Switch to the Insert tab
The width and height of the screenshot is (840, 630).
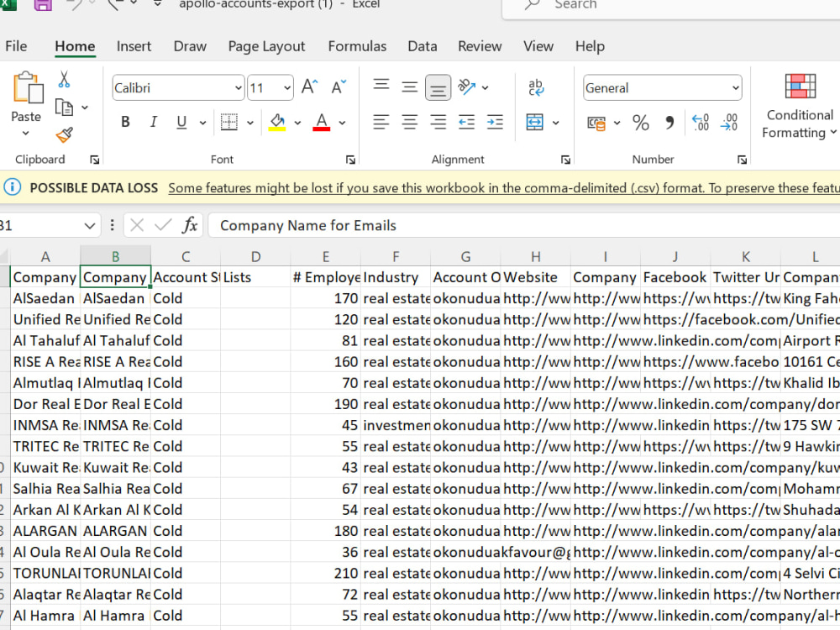[134, 46]
